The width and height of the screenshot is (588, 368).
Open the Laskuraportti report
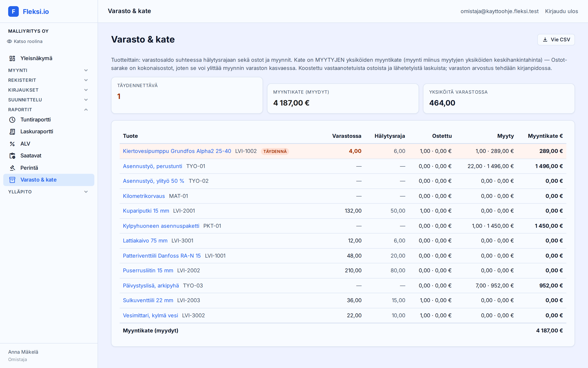(49, 132)
